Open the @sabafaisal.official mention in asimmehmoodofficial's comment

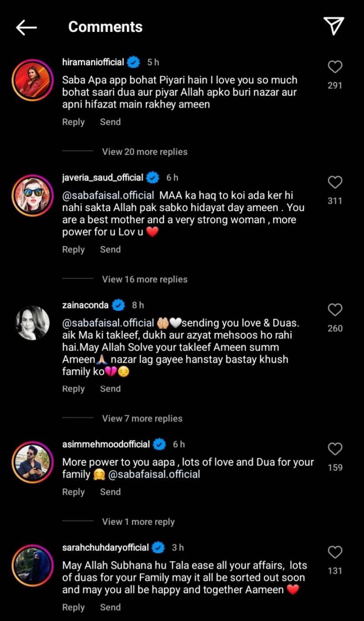pyautogui.click(x=154, y=474)
